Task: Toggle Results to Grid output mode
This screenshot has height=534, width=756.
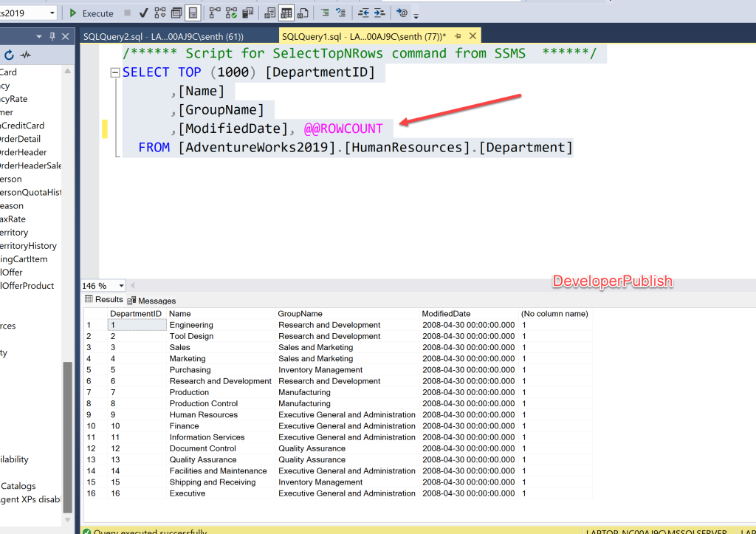Action: point(286,13)
